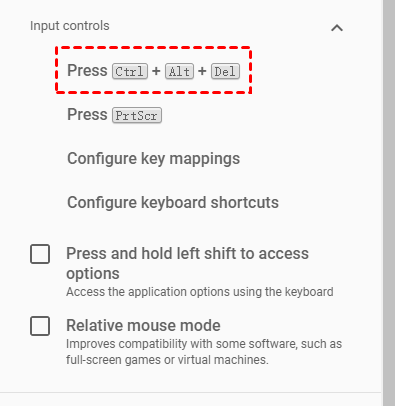395x406 pixels.
Task: Send the PrtScr key press option
Action: pyautogui.click(x=114, y=115)
